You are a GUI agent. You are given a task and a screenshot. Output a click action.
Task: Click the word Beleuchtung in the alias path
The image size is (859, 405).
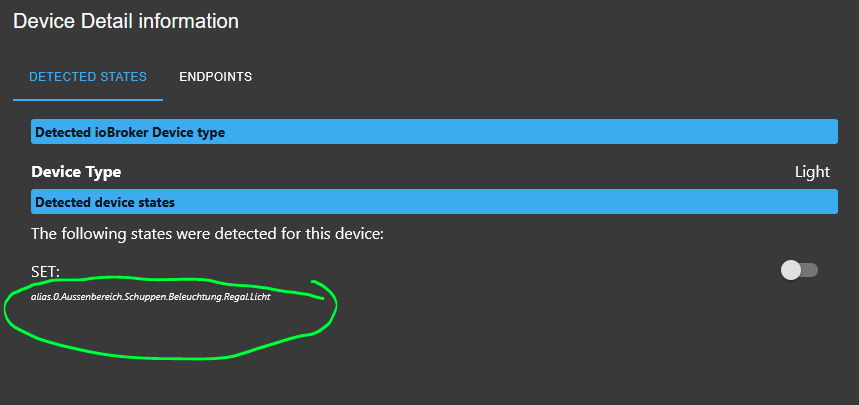(195, 297)
